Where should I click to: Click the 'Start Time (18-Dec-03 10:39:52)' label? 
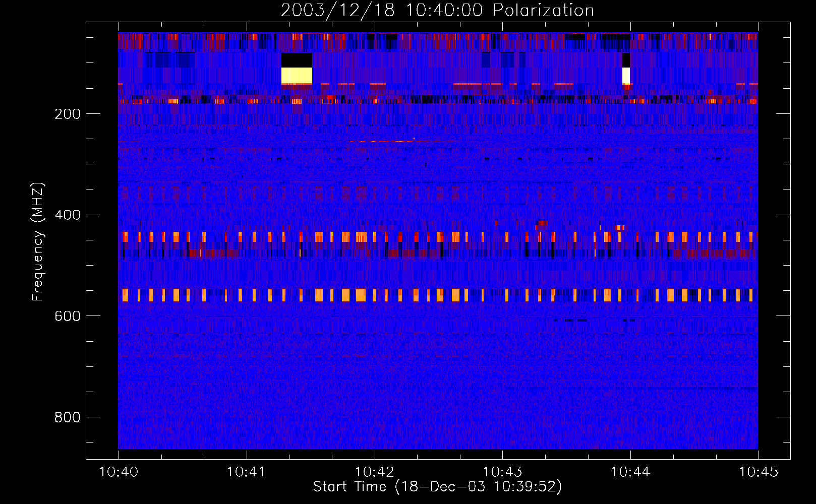[x=437, y=487]
